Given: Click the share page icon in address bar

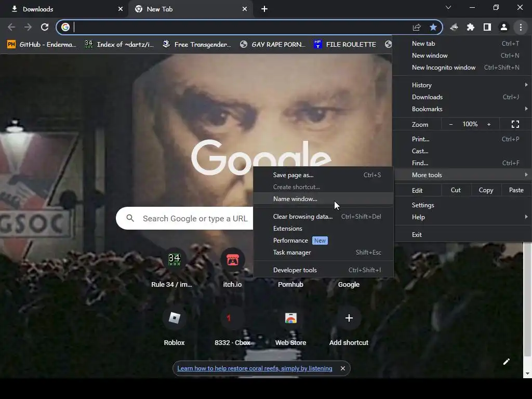Looking at the screenshot, I should [x=417, y=27].
